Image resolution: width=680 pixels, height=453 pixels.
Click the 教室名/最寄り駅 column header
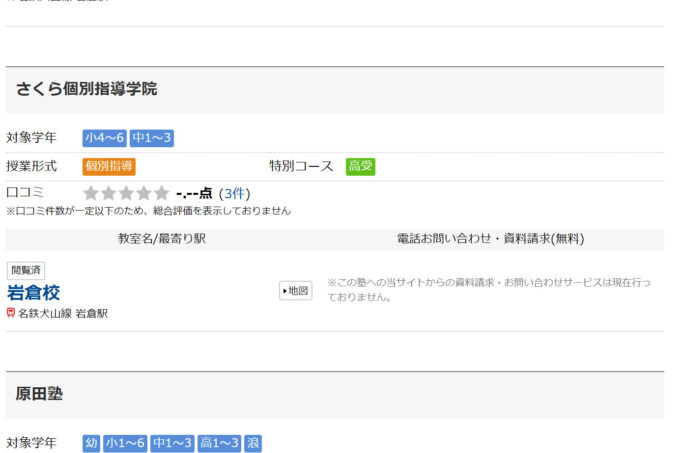click(162, 239)
